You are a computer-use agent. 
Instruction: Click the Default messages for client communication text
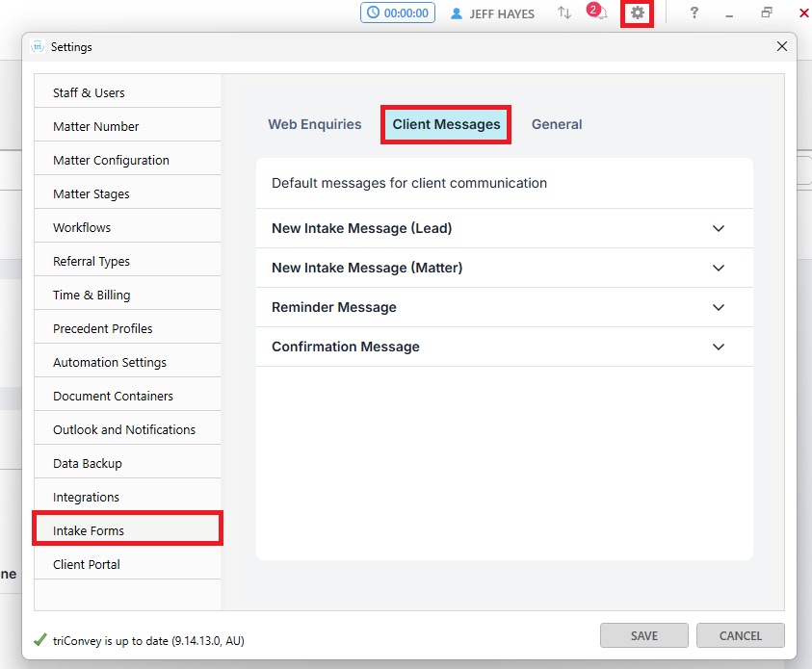point(409,183)
